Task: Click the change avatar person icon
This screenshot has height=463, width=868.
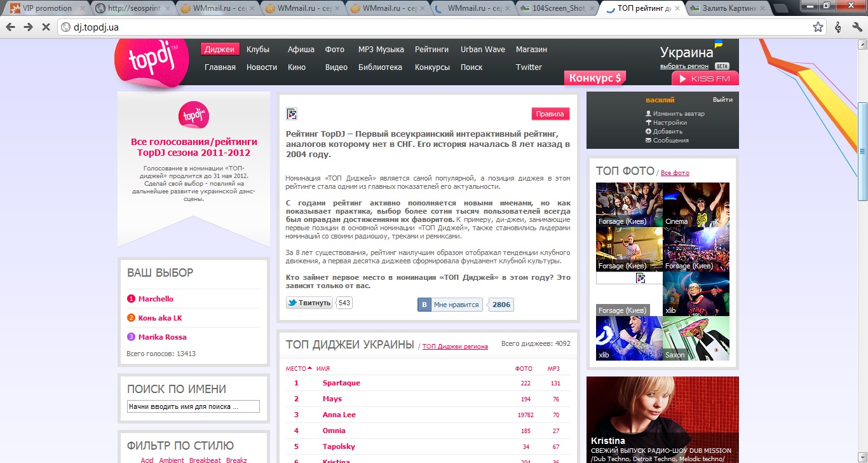Action: (x=648, y=114)
